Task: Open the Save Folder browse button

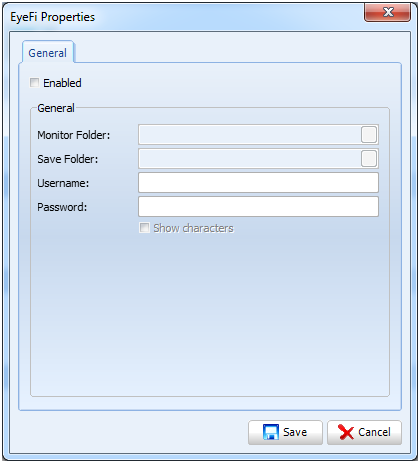Action: click(369, 159)
